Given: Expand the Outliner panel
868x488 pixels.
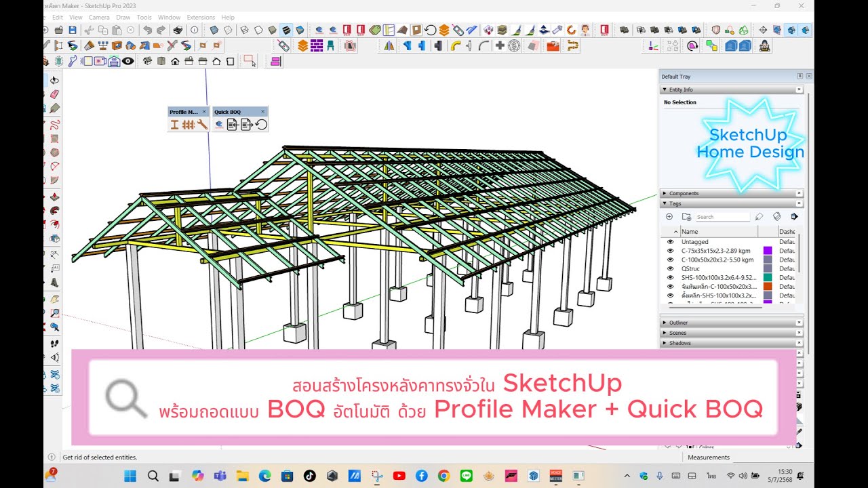Looking at the screenshot, I should (x=665, y=323).
